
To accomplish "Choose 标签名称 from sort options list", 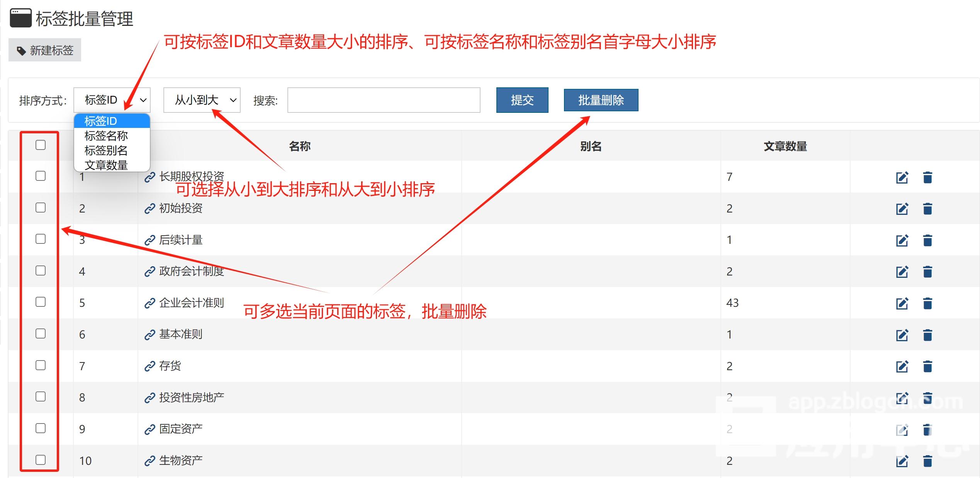I will pos(106,136).
